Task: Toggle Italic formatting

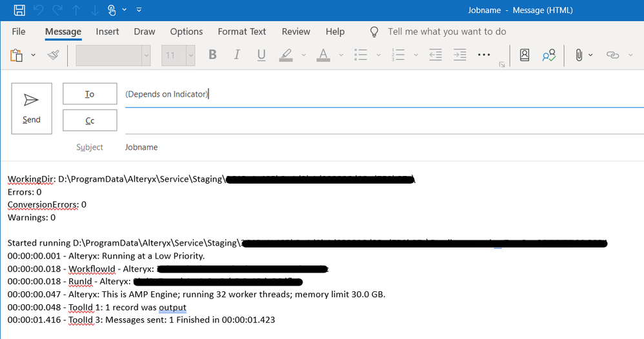Action: [x=237, y=55]
